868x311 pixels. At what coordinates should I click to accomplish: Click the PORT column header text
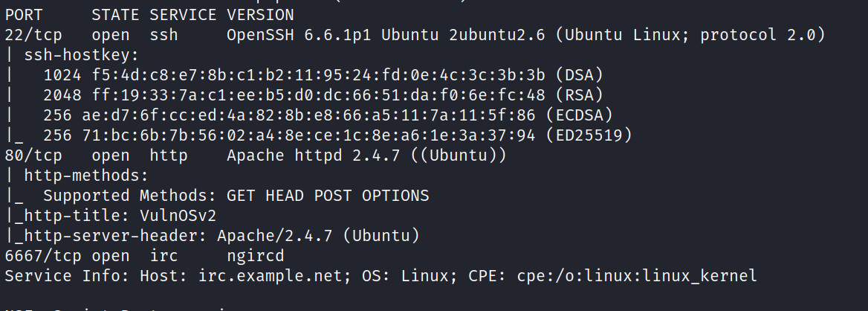click(24, 15)
